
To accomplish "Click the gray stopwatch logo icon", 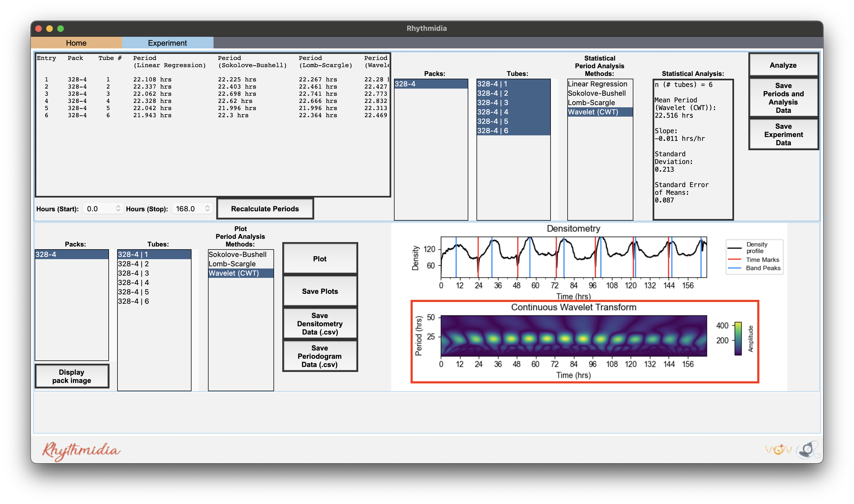I will [x=808, y=450].
